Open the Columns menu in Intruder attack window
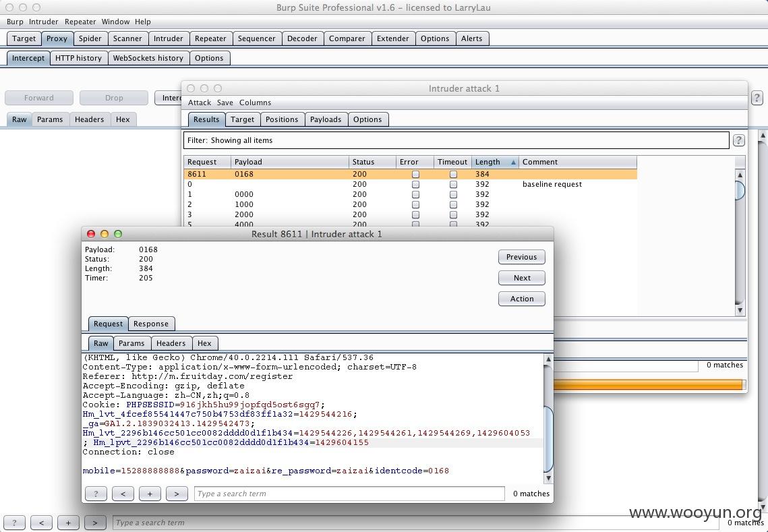Screen dimensions: 768x532 tap(255, 103)
